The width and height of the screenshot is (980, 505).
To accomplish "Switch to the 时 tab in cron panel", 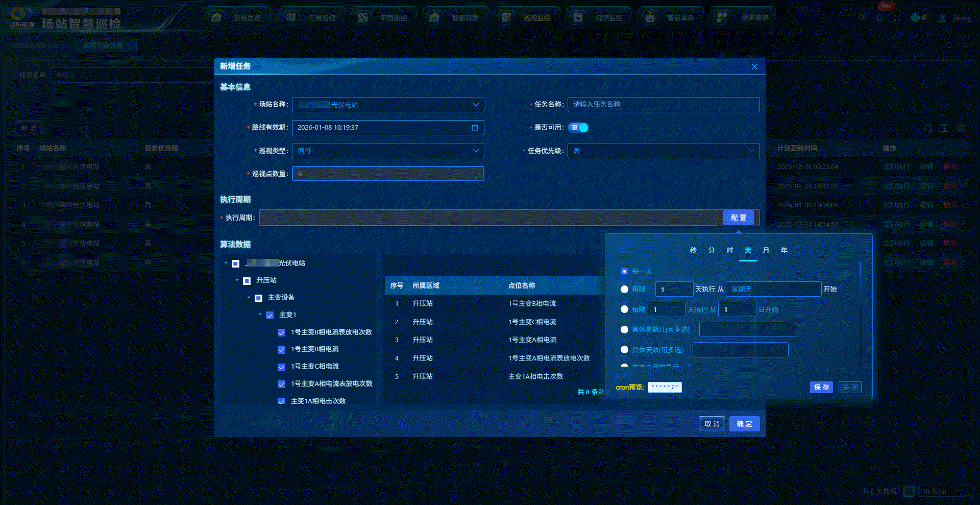I will [729, 250].
